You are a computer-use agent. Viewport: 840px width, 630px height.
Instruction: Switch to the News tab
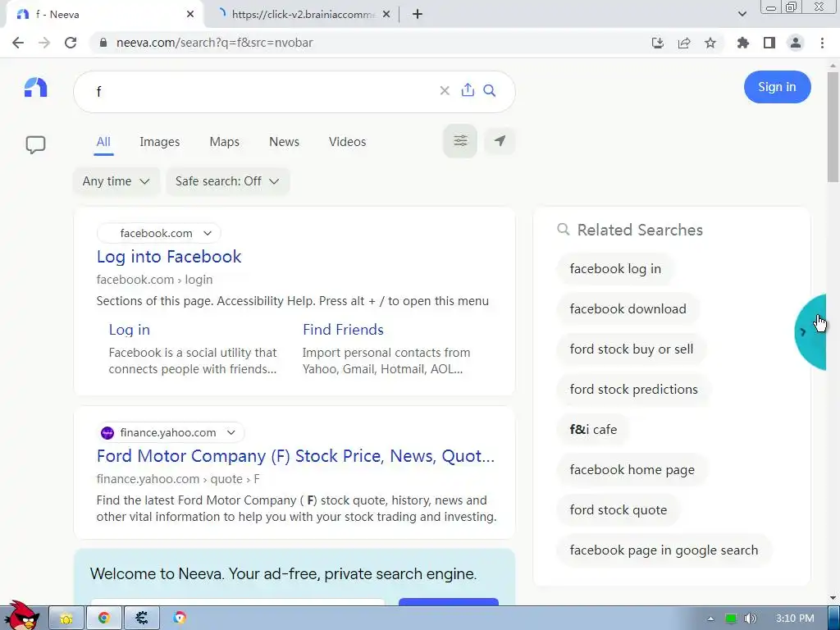click(284, 142)
